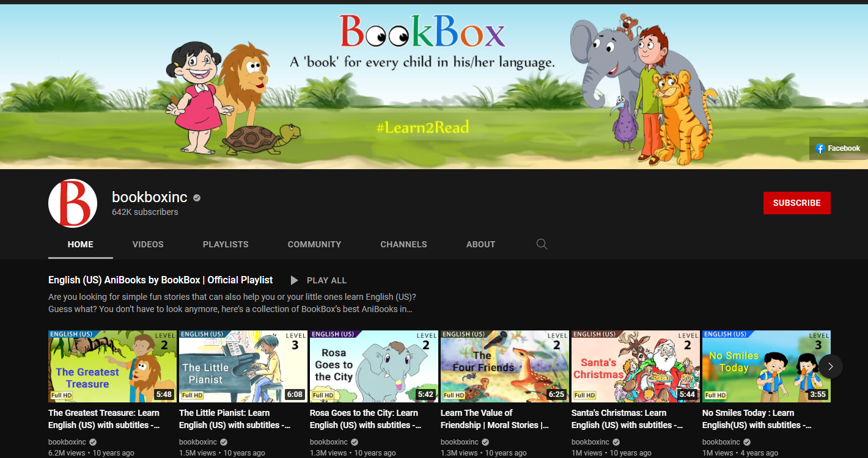Click bookboxinc link under the Four Friends video
868x458 pixels.
(459, 442)
